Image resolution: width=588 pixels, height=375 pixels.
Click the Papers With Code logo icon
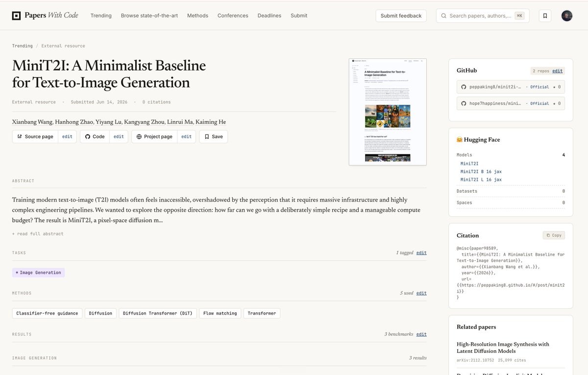tap(17, 16)
